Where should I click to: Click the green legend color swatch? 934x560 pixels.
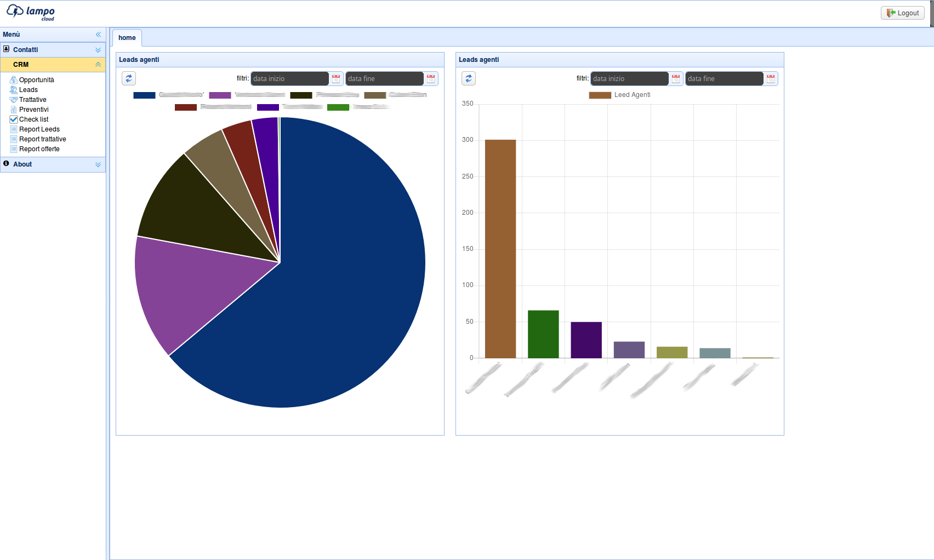[338, 107]
